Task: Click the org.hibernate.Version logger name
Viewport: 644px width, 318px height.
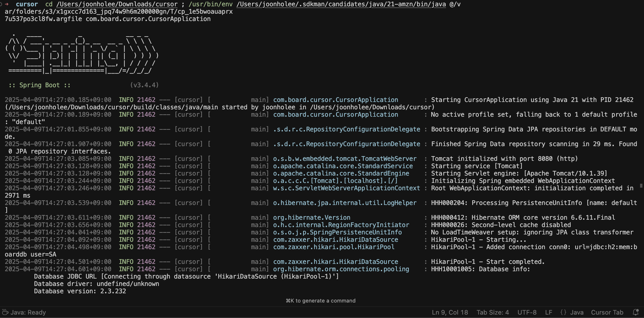Action: 311,218
